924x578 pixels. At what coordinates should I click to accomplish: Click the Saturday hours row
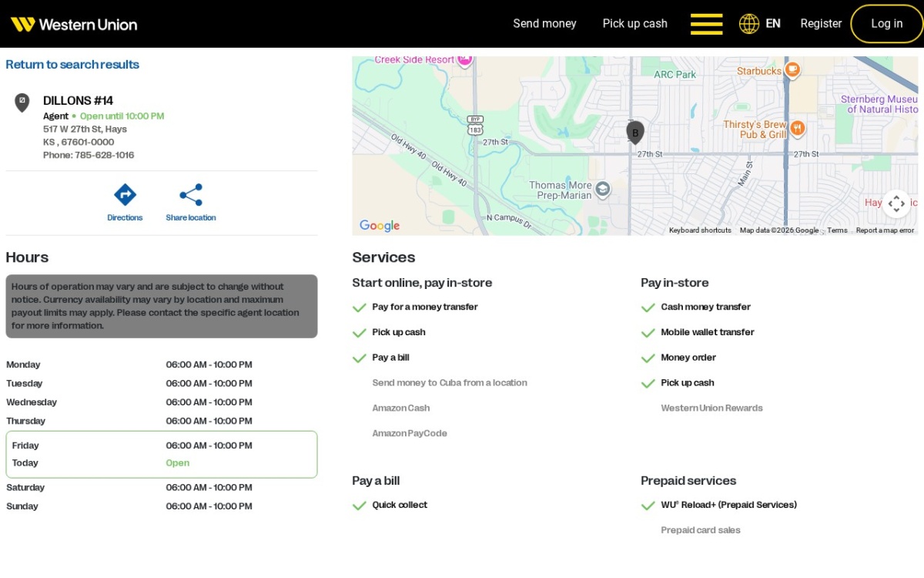pyautogui.click(x=161, y=488)
